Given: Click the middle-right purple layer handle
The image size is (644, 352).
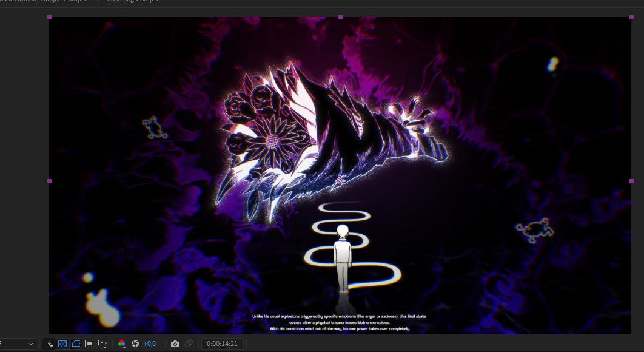Looking at the screenshot, I should tap(631, 181).
